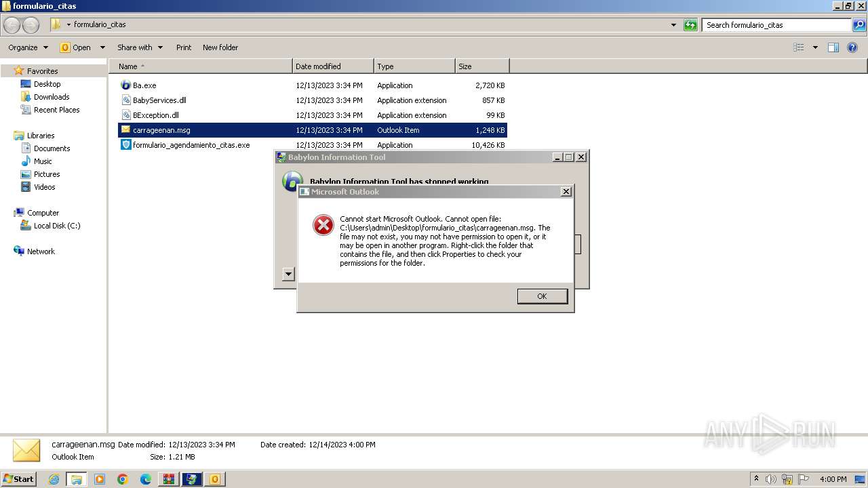868x488 pixels.
Task: Open Downloads in Favorites
Action: point(52,97)
